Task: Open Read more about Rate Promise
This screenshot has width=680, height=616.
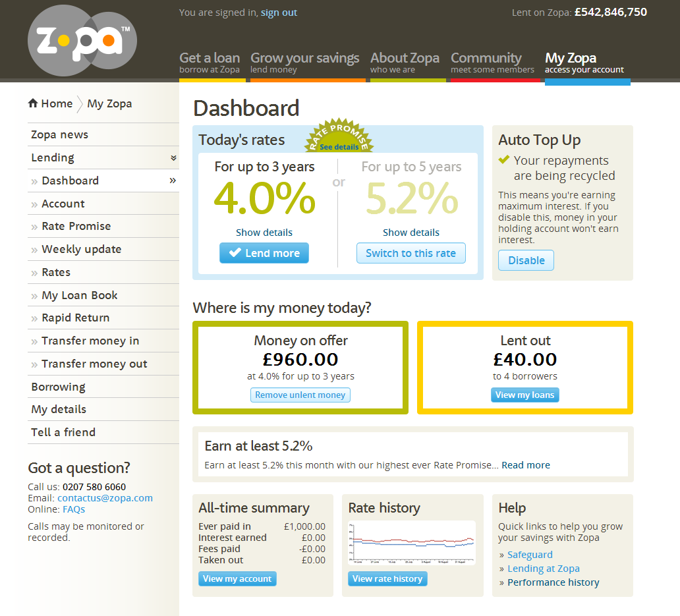Action: pyautogui.click(x=525, y=464)
